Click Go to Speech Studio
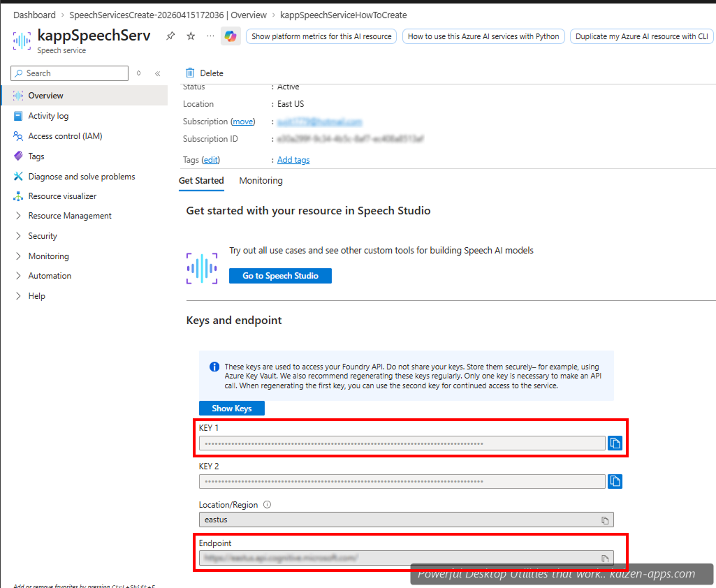This screenshot has height=588, width=716. coord(280,275)
